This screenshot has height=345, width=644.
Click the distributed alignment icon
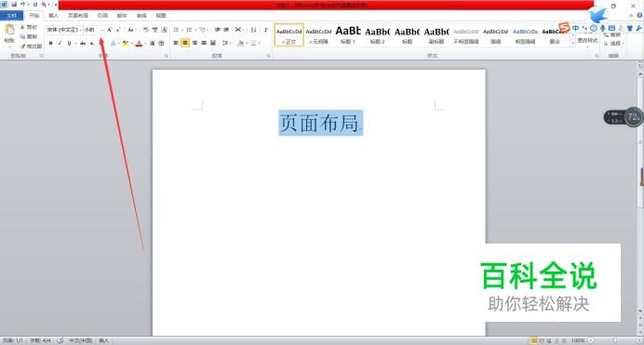point(213,43)
